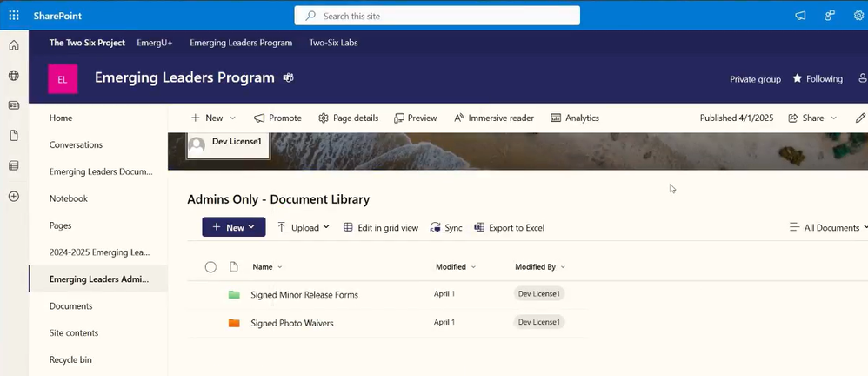Toggle the select all items circle
The width and height of the screenshot is (868, 376).
[x=210, y=267]
